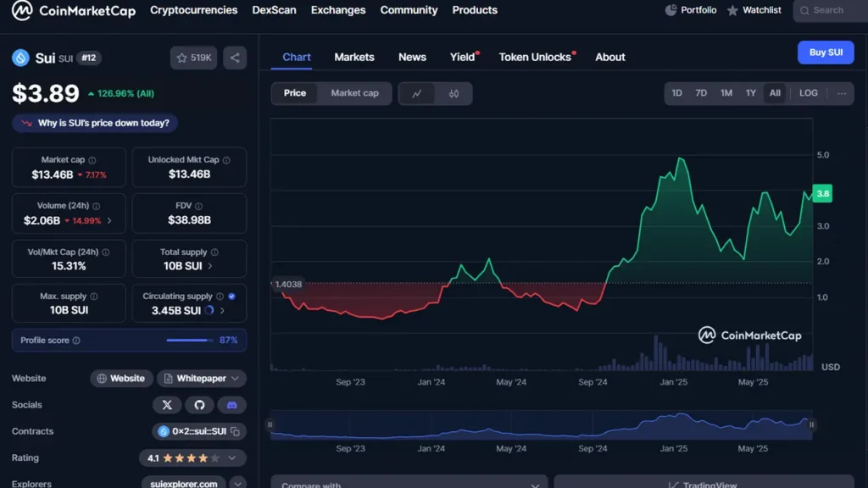The width and height of the screenshot is (868, 488).
Task: Show the All time chart range
Action: (x=775, y=93)
